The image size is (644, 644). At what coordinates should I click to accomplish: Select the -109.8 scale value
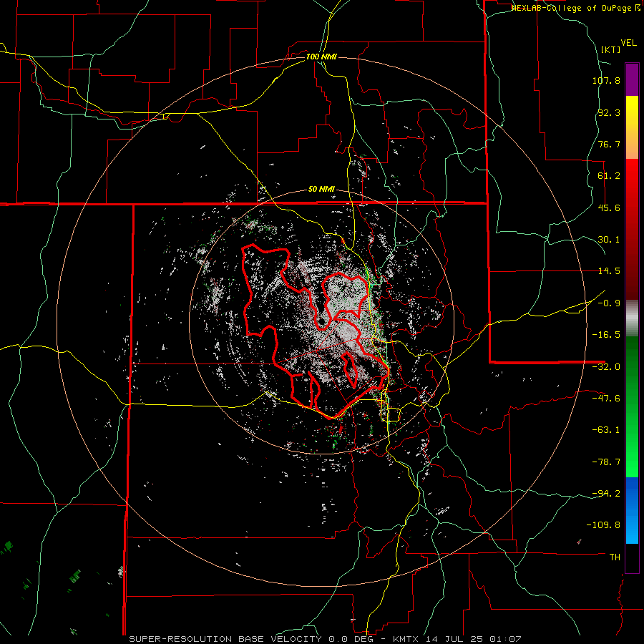click(x=603, y=525)
